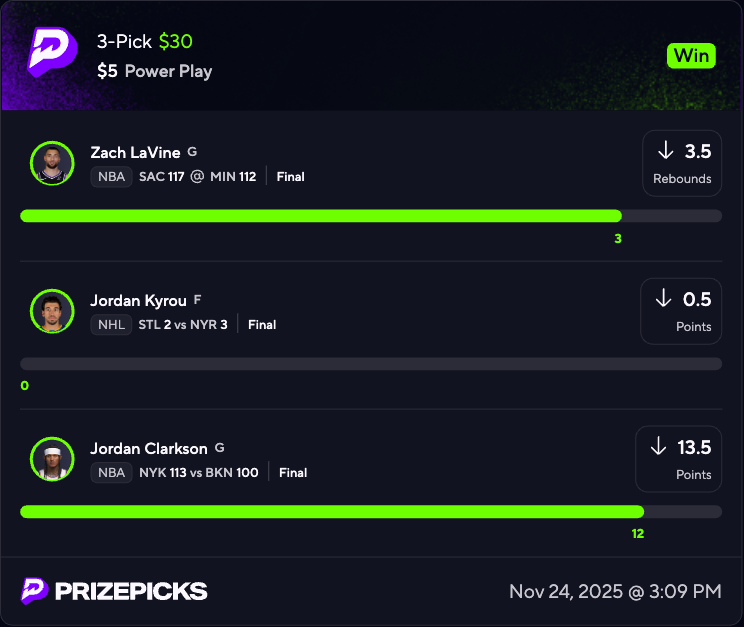Image resolution: width=744 pixels, height=627 pixels.
Task: Select the Jordan Clarkson player name
Action: [x=148, y=448]
